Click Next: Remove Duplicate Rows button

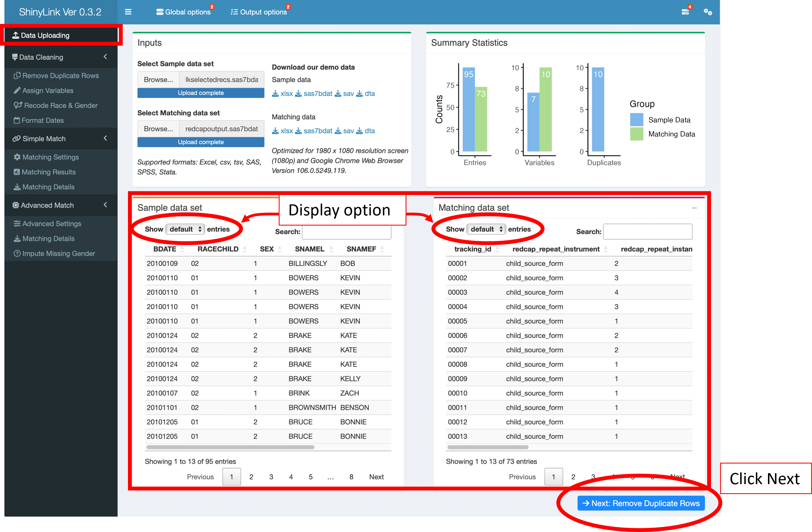[x=641, y=504]
